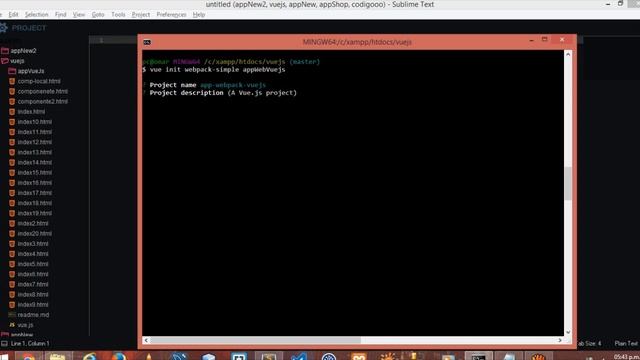Click the open vuejs folder icon

point(5,61)
